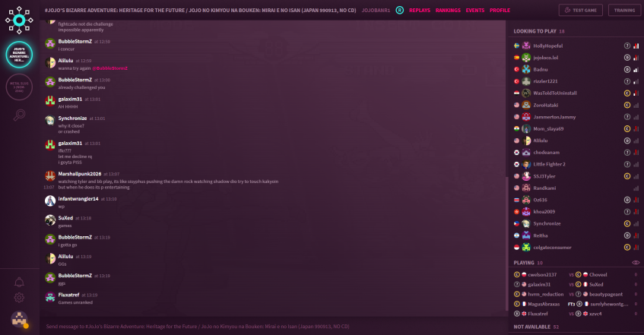
Task: Spectate hvnn_reduction vs beautypageant match
Action: point(576,294)
